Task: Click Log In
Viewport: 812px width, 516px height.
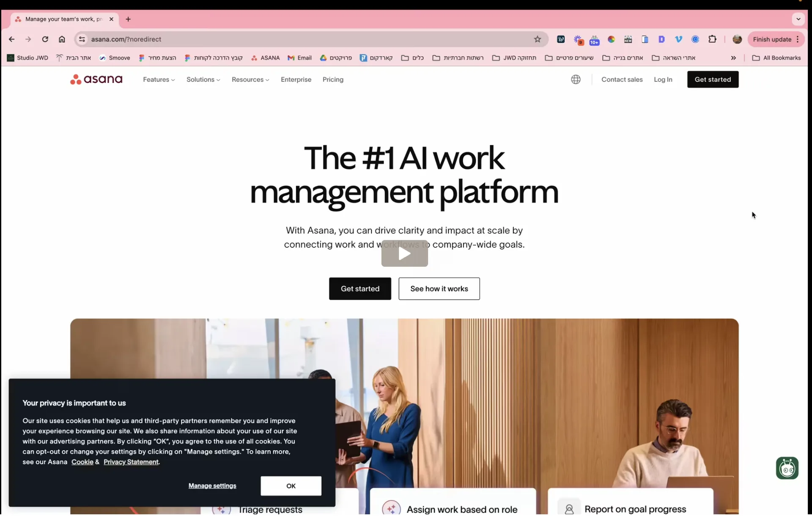Action: click(x=663, y=80)
